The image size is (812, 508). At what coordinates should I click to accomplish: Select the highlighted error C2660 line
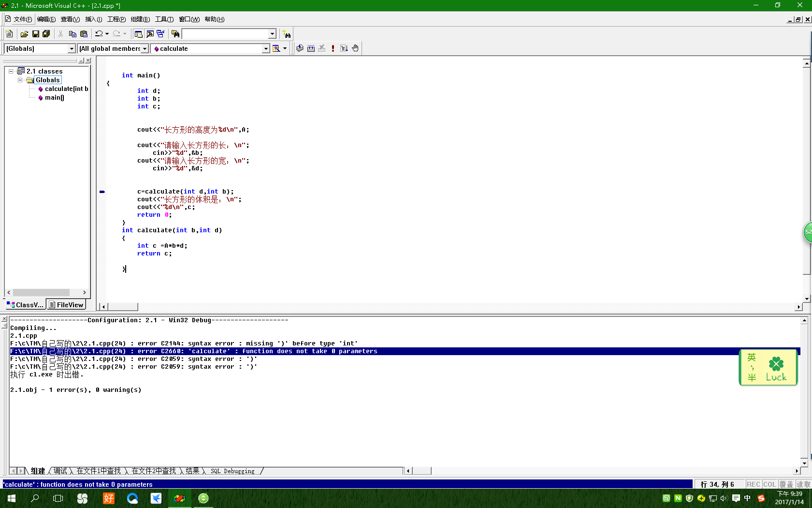coord(405,351)
